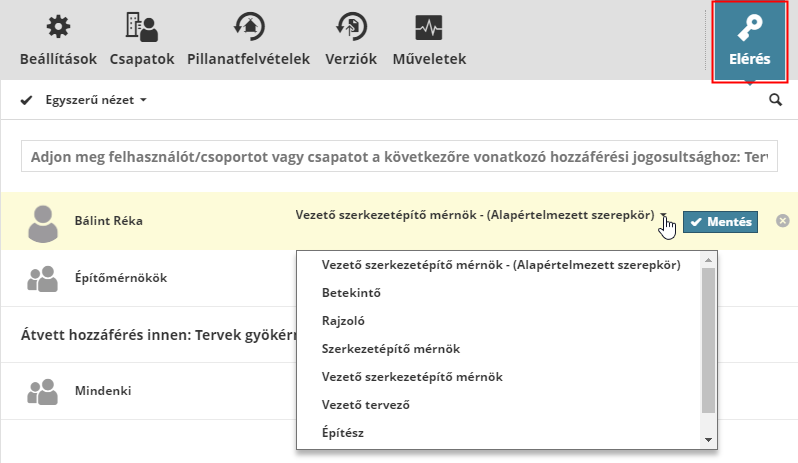The width and height of the screenshot is (798, 463).
Task: Remove Bálint Réka with the X icon
Action: pos(782,221)
